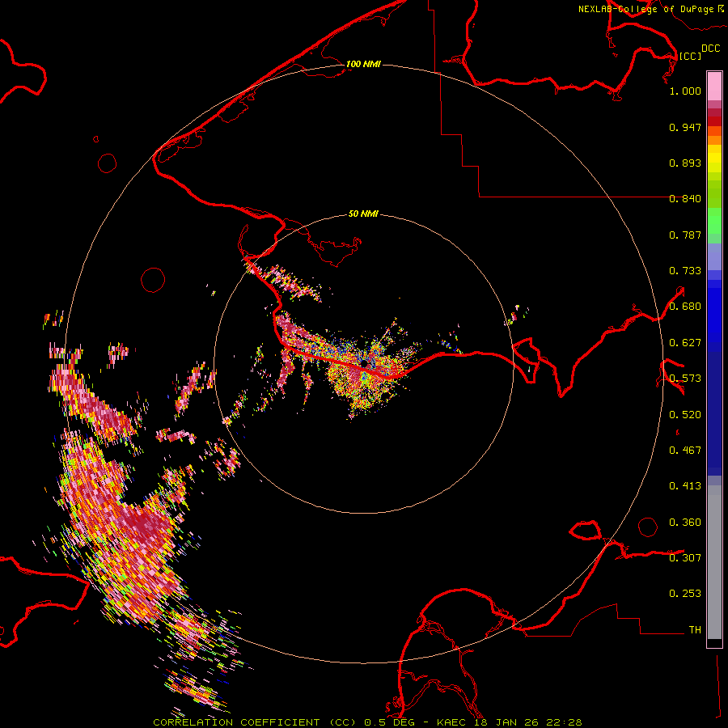This screenshot has height=728, width=728.
Task: Click the 0.947 scale value
Action: point(685,127)
